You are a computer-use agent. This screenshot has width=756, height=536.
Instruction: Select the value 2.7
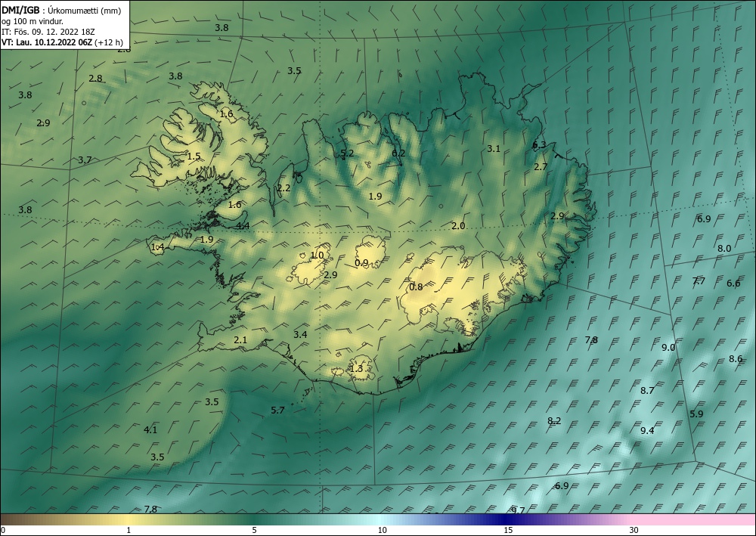coord(541,167)
